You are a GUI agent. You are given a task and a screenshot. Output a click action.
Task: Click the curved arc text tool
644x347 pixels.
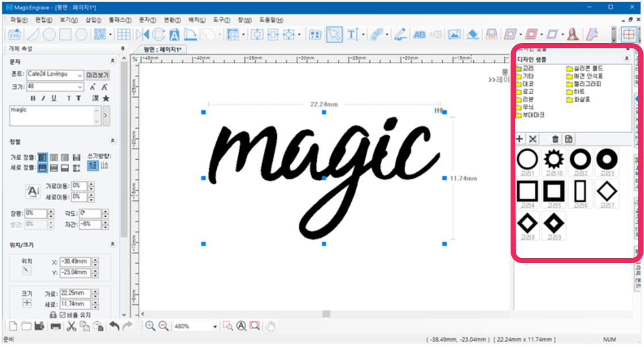pos(377,34)
